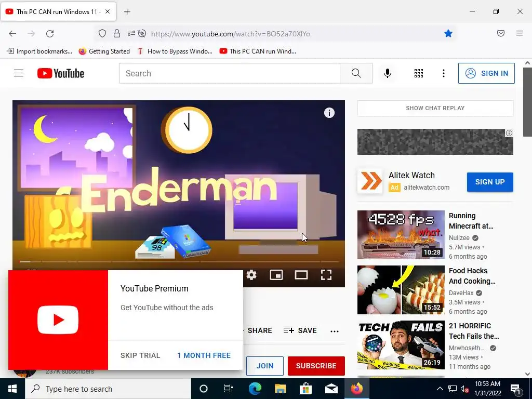Click the JOIN channel button
Image resolution: width=532 pixels, height=399 pixels.
[264, 366]
